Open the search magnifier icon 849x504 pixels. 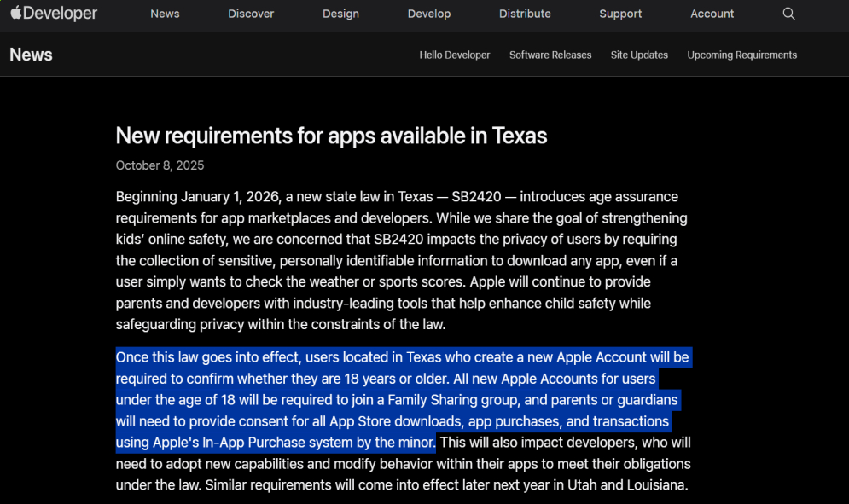click(789, 14)
